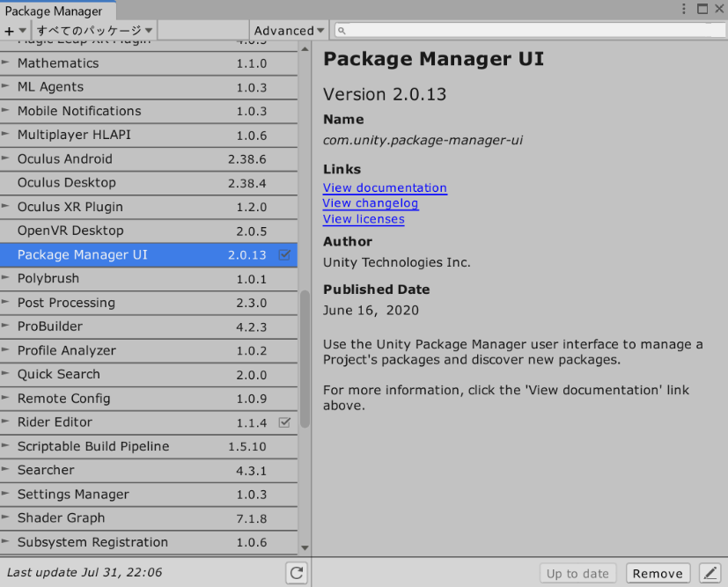
Task: Select the ML Agents package name
Action: tap(50, 87)
